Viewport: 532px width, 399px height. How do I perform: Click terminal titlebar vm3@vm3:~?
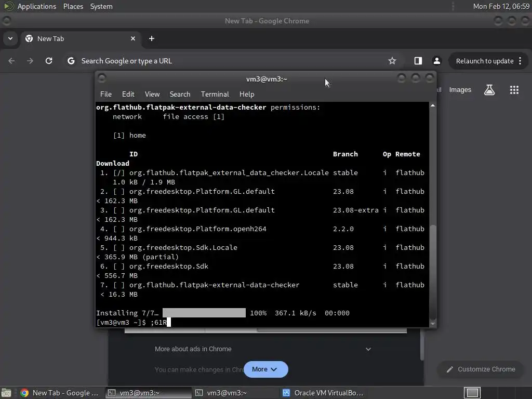267,79
